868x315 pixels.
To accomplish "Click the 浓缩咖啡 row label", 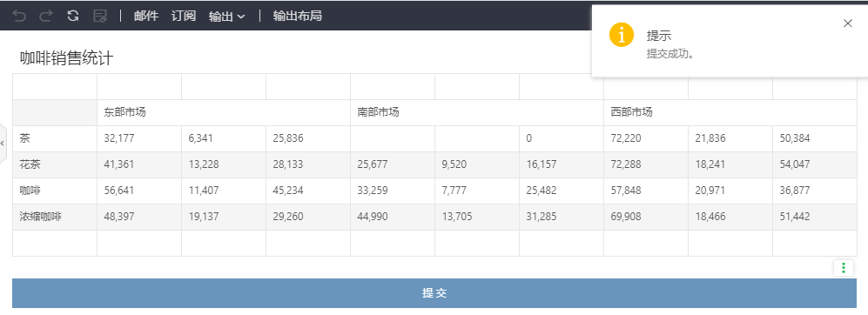I will pos(55,217).
